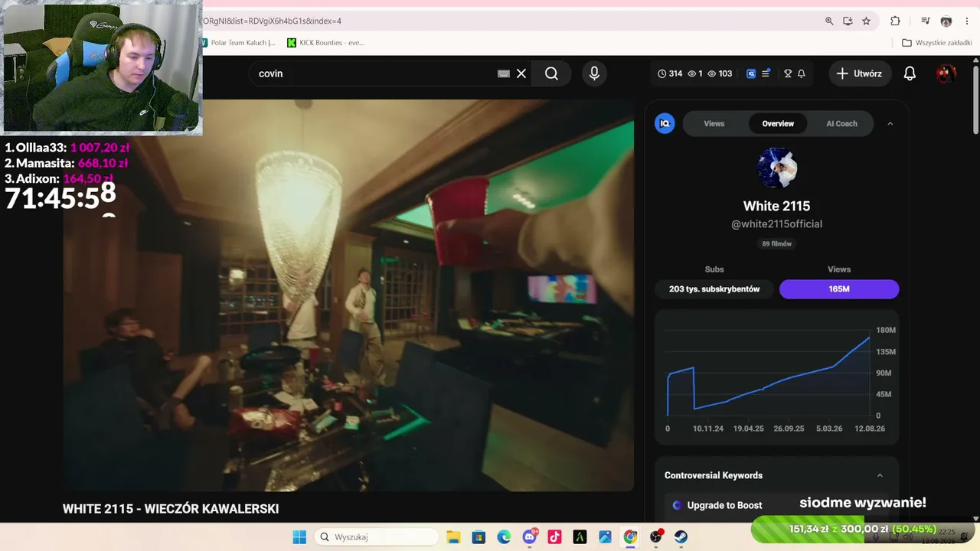The image size is (980, 551).
Task: Open Chrome media controls icon
Action: tap(926, 21)
